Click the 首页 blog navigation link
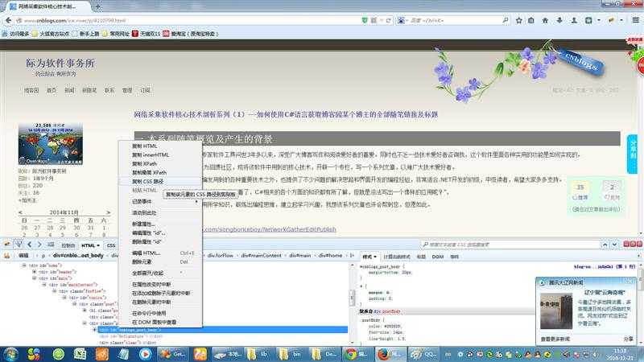 point(52,90)
